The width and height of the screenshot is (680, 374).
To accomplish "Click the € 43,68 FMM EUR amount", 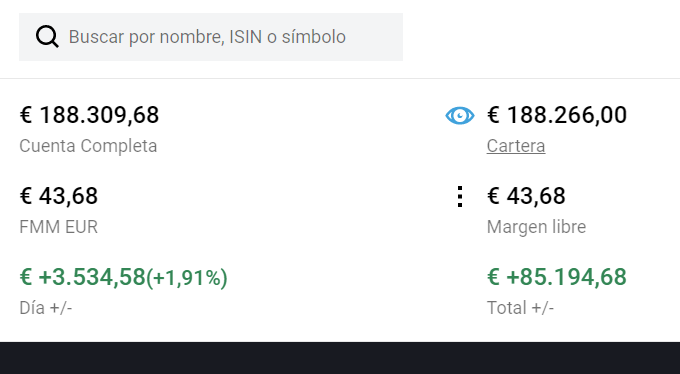I will 59,196.
